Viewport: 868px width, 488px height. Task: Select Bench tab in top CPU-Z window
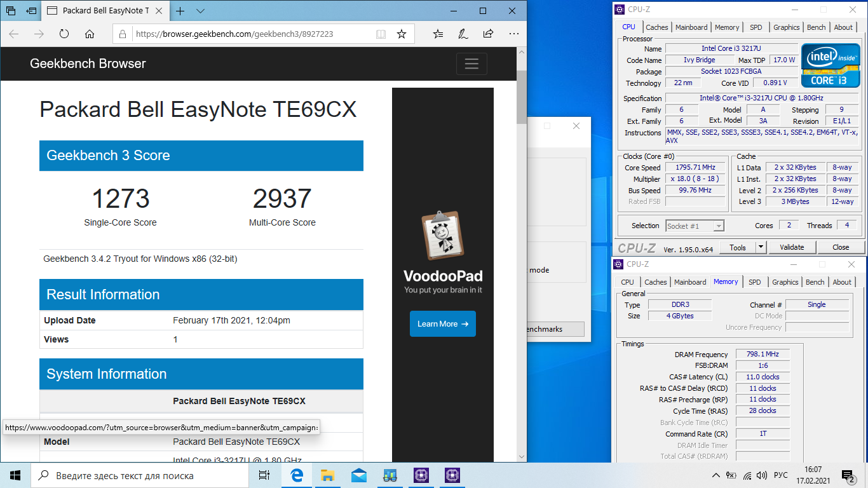(817, 27)
